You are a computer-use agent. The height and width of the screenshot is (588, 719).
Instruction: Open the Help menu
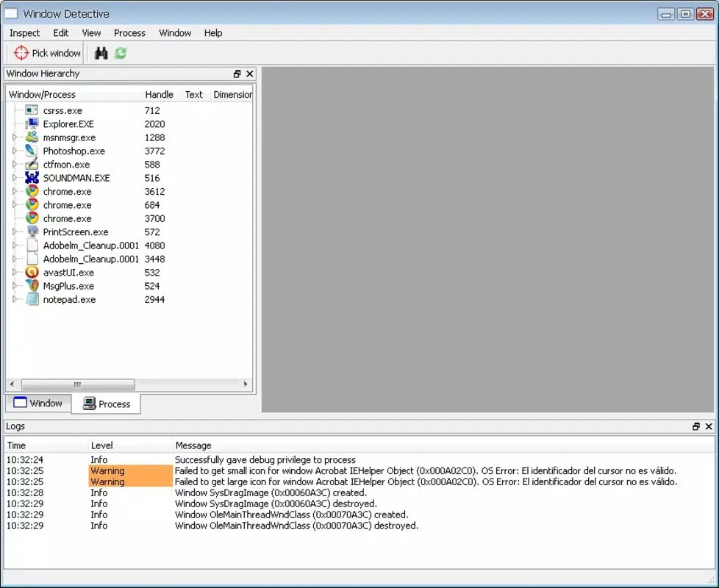(213, 33)
